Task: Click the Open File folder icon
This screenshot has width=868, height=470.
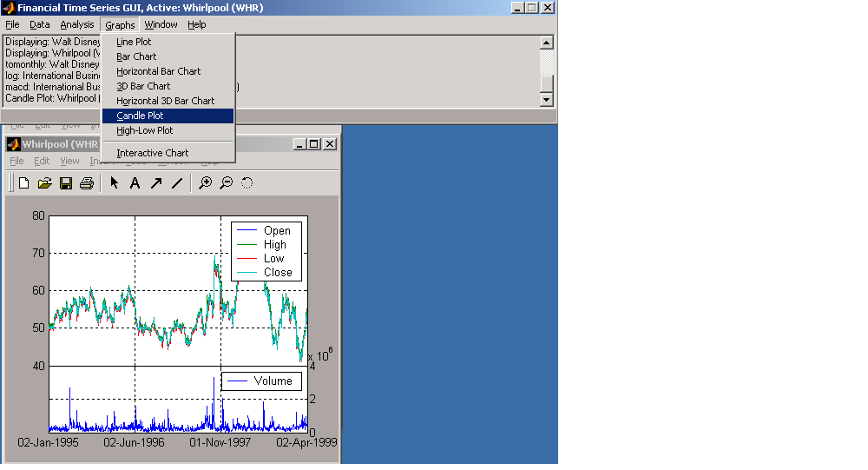Action: 45,183
